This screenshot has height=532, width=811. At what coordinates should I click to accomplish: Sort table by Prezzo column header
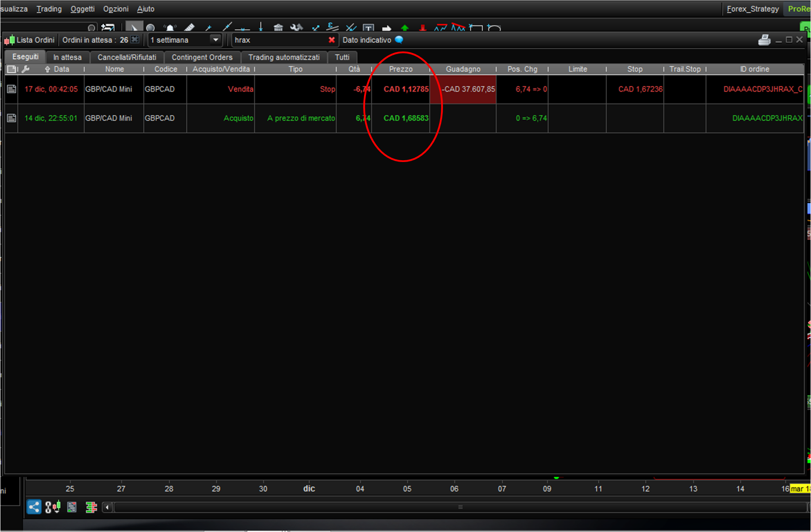coord(401,69)
